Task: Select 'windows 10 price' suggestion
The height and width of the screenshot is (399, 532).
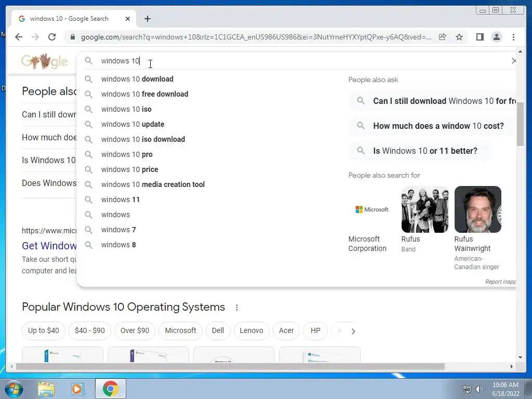Action: tap(129, 169)
